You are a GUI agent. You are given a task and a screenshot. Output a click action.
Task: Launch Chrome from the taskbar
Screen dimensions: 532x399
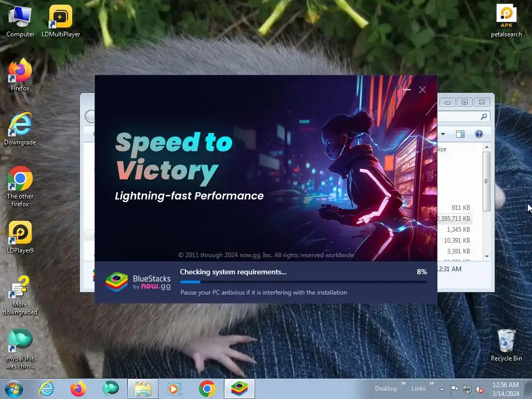tap(207, 389)
